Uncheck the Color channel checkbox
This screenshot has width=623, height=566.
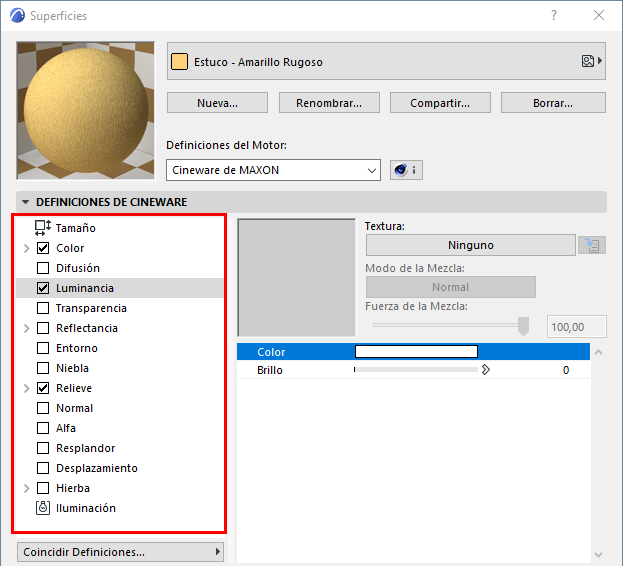click(x=43, y=248)
